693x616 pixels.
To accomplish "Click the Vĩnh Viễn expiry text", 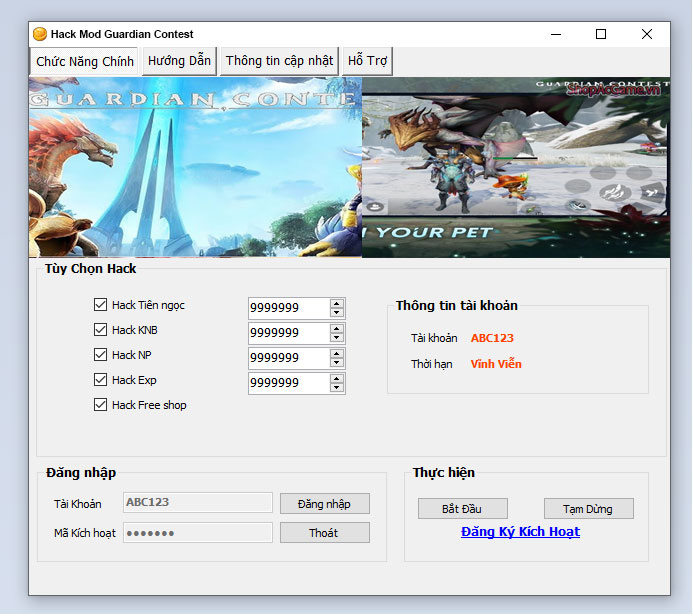I will [x=496, y=364].
